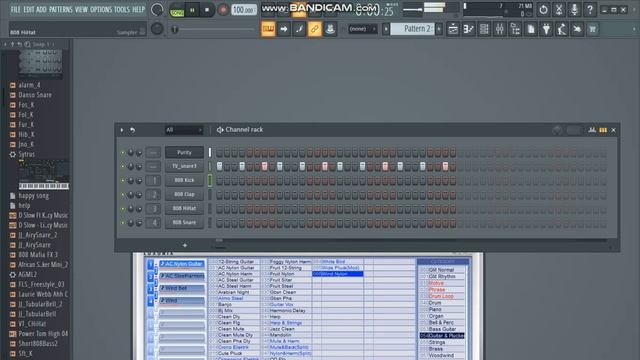Click the record button
Screen dimensions: 640x360
coord(223,10)
